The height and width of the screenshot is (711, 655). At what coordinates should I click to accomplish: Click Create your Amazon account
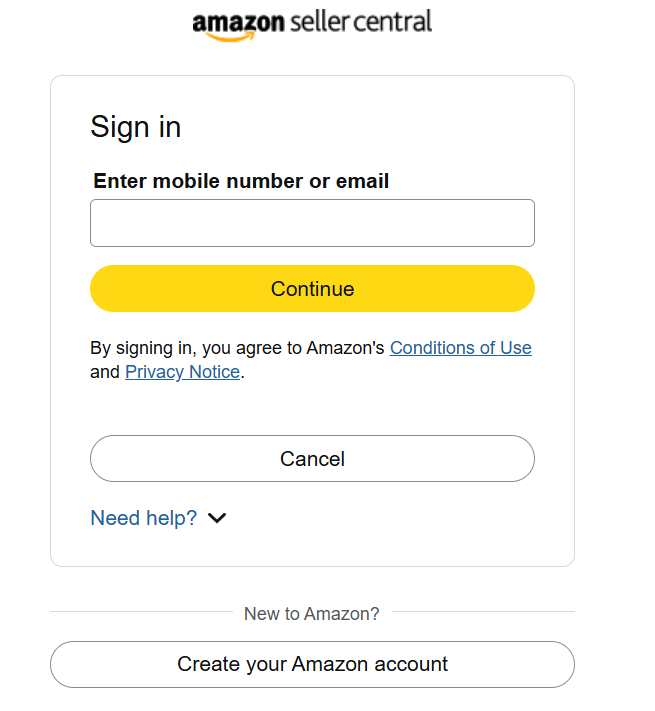point(312,664)
